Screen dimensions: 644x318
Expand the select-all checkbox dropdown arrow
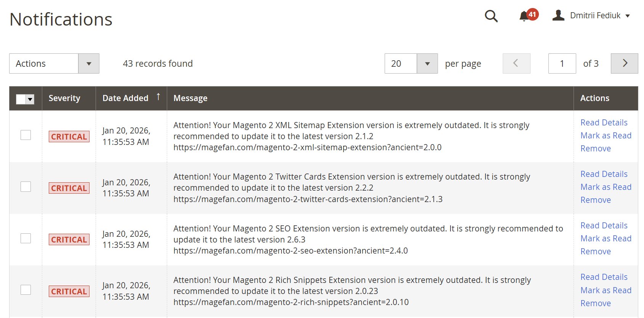[x=30, y=100]
